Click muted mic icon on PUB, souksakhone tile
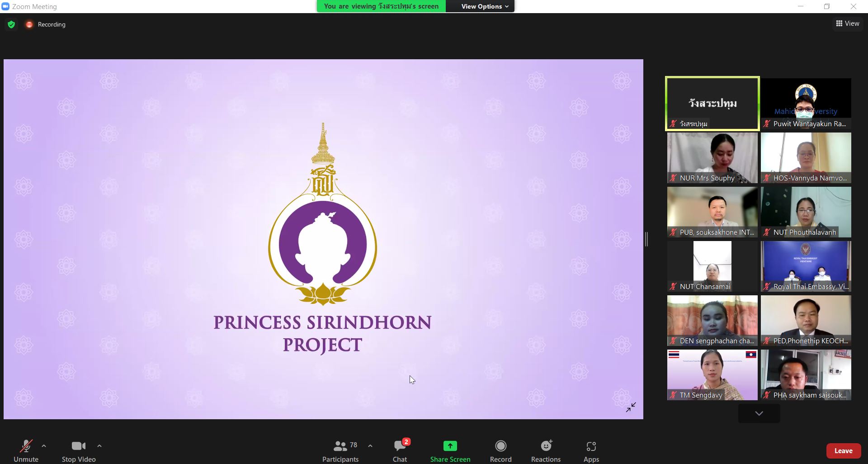The height and width of the screenshot is (464, 868). pos(673,232)
